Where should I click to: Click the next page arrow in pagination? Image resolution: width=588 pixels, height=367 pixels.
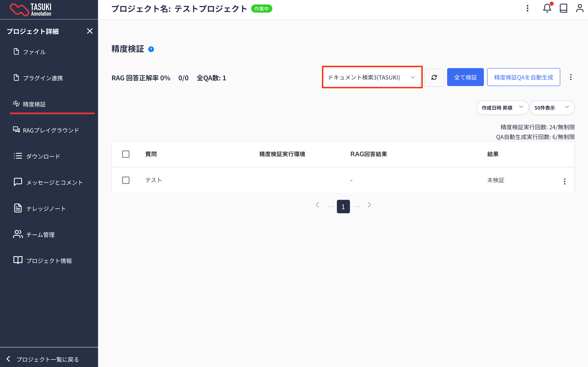click(x=369, y=205)
